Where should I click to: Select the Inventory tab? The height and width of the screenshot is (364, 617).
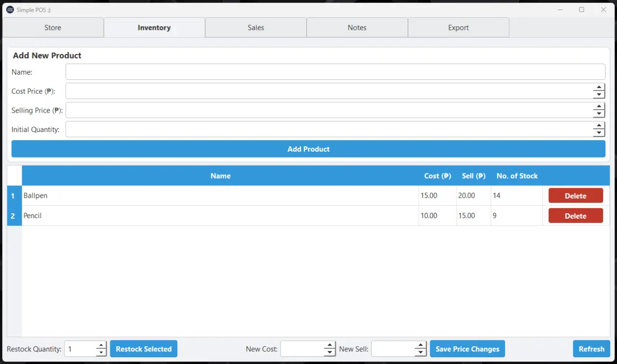click(x=154, y=27)
